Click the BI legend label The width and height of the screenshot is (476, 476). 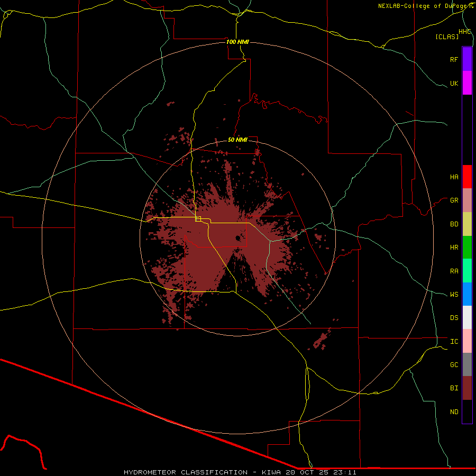click(x=454, y=388)
